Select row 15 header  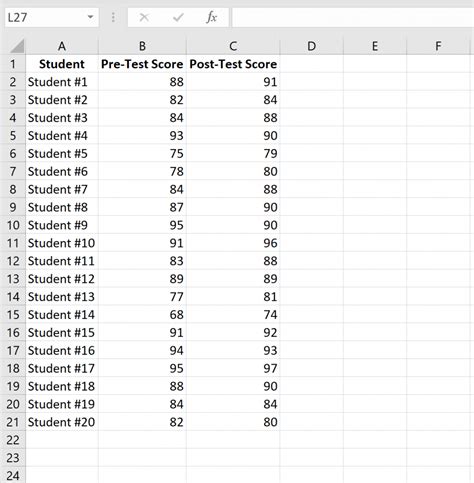tap(13, 314)
